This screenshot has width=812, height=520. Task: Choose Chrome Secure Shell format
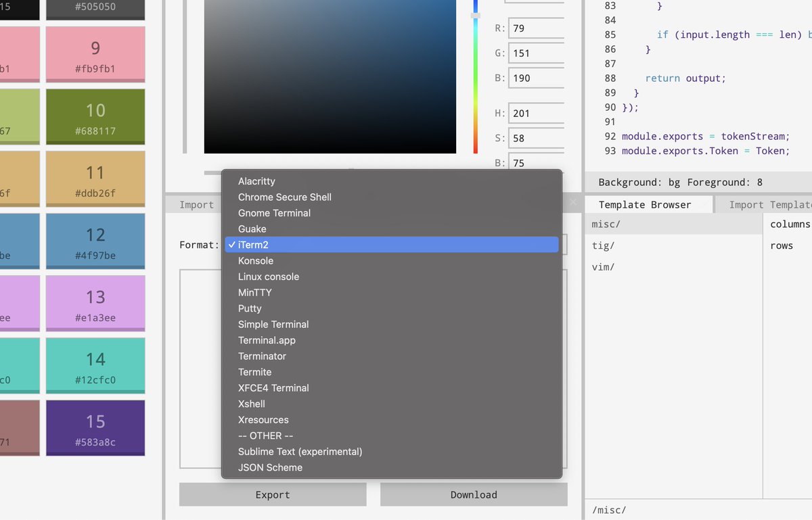tap(392, 197)
